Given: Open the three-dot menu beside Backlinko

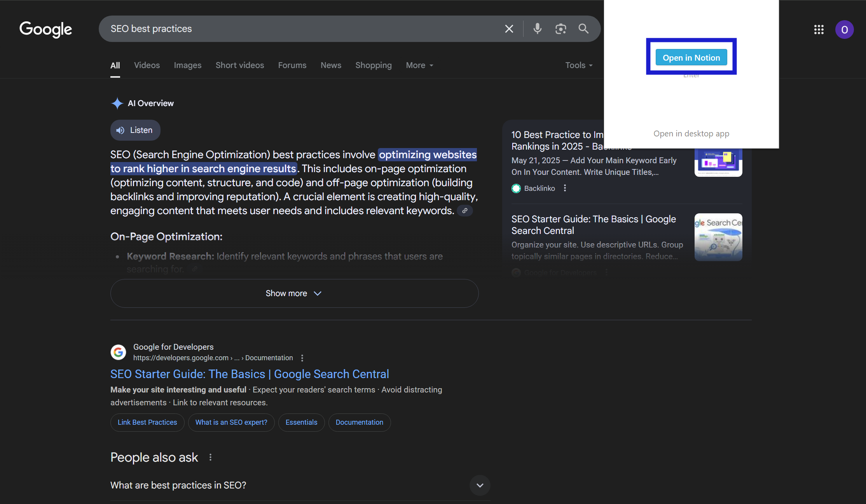Looking at the screenshot, I should [x=564, y=188].
